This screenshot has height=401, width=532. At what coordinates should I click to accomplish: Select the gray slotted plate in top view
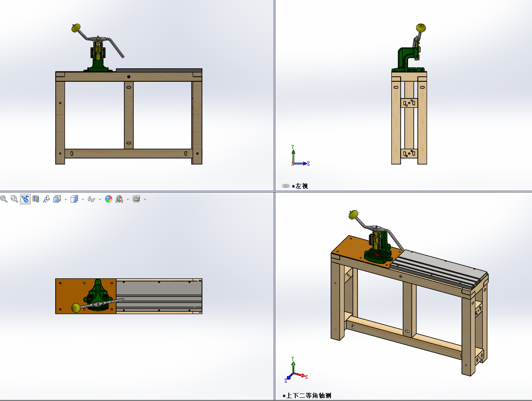(159, 296)
